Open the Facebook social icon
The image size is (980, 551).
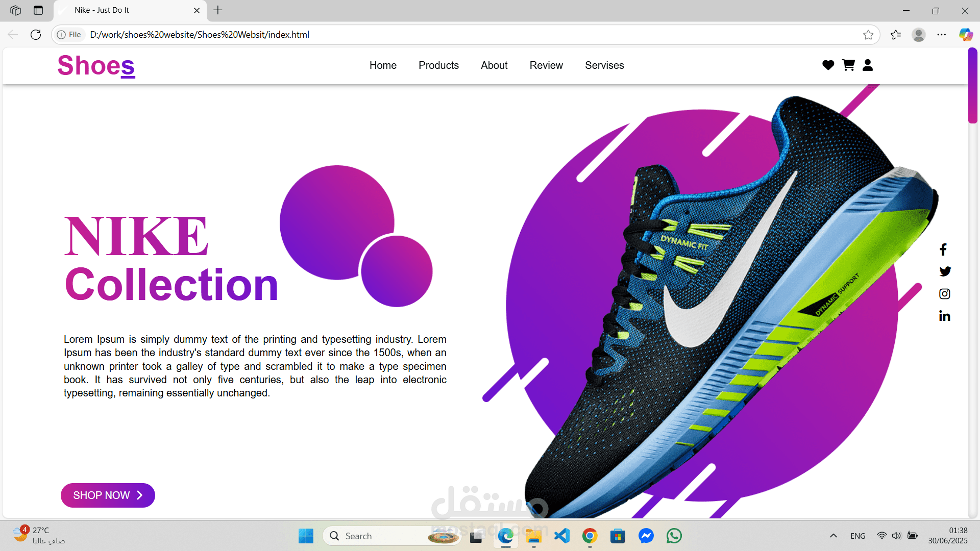(943, 249)
